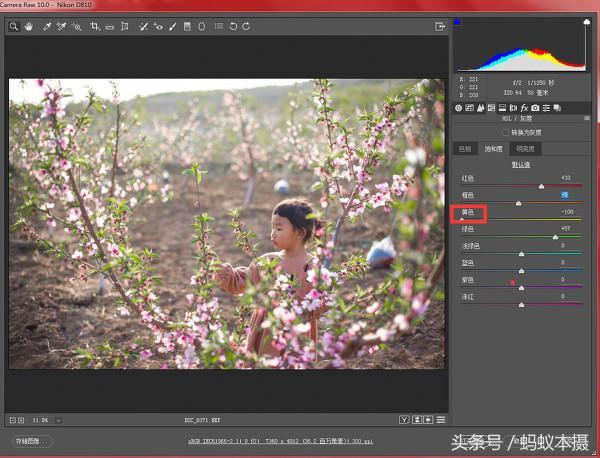Activate the Crop tool
This screenshot has width=600, height=458.
(95, 26)
